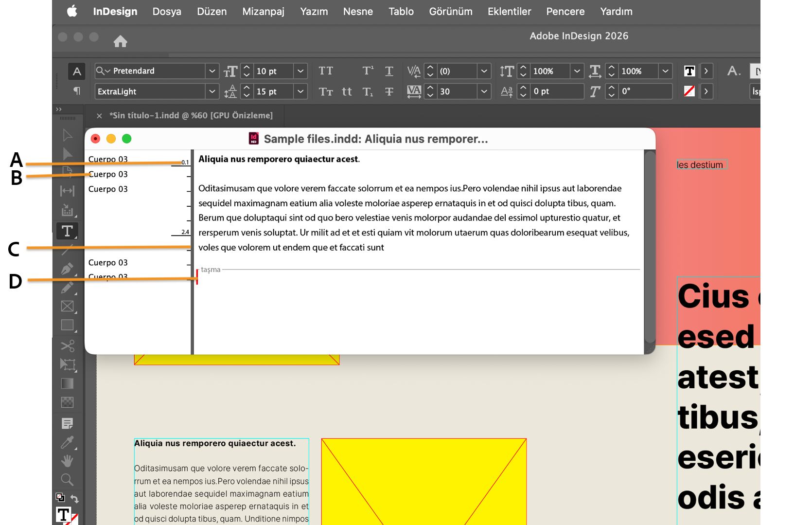Viewport: 812px width, 525px height.
Task: Select the Scissors tool
Action: (x=68, y=346)
